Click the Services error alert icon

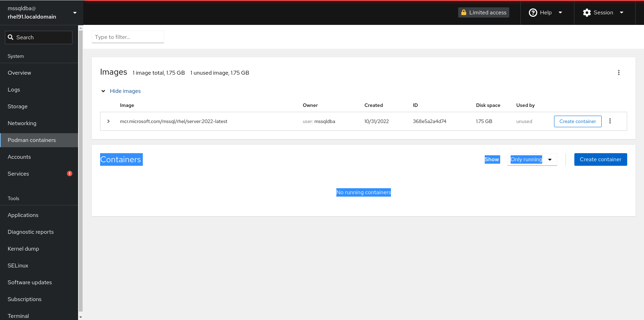[x=70, y=173]
